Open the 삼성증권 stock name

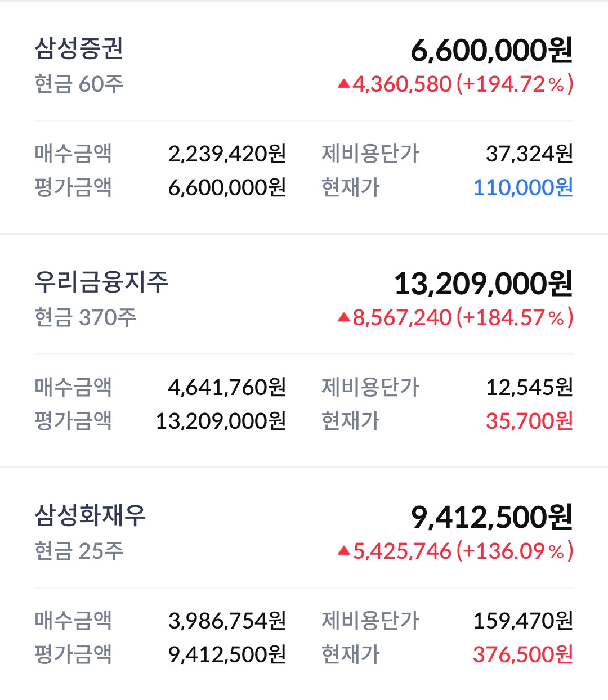coord(79,48)
